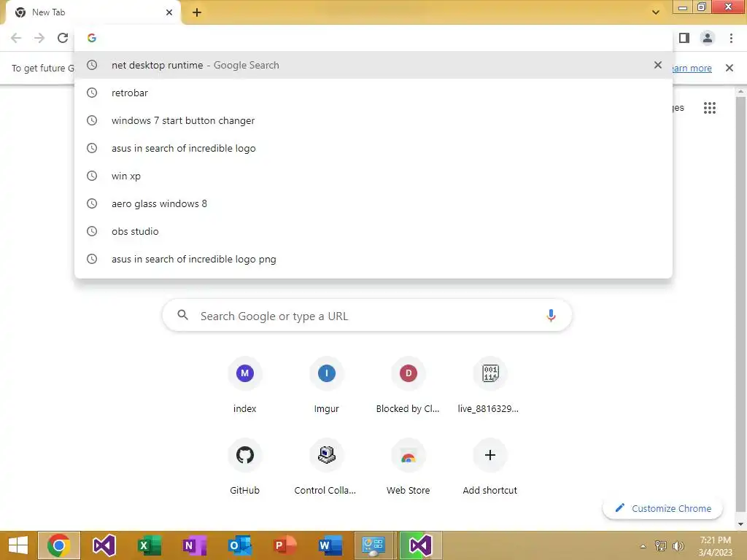Screen dimensions: 747x560
Task: Open the GitHub shortcut
Action: click(x=244, y=467)
